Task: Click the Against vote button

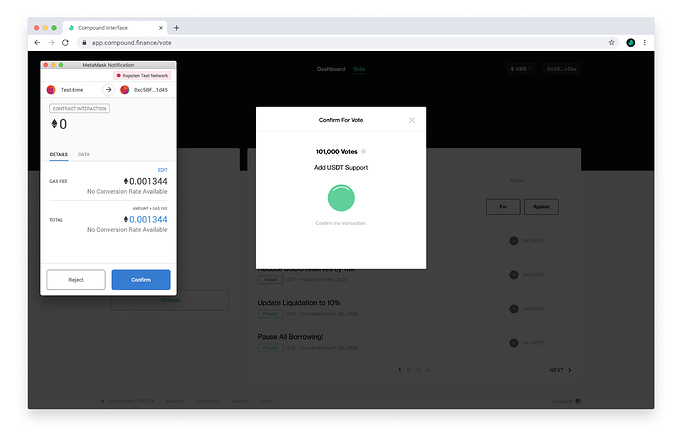Action: pyautogui.click(x=541, y=207)
